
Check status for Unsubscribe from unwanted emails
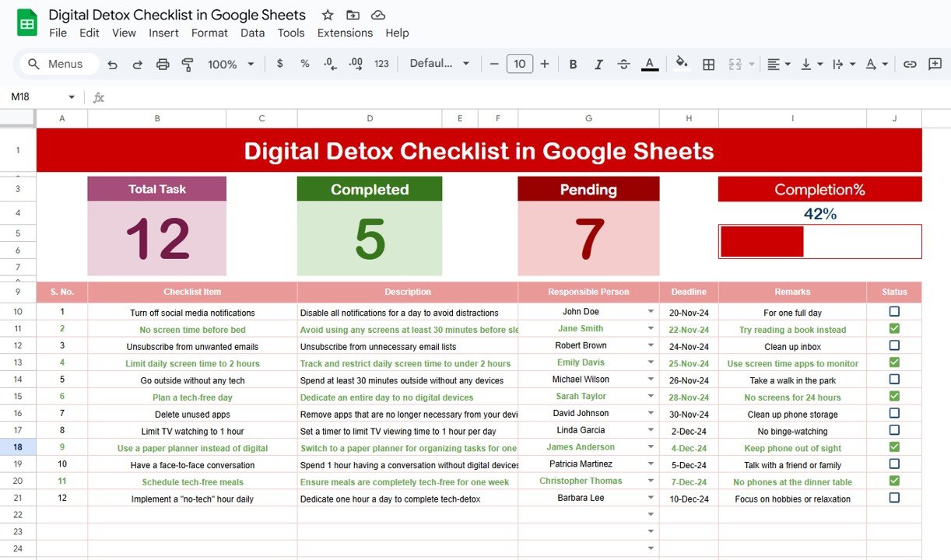click(x=894, y=345)
